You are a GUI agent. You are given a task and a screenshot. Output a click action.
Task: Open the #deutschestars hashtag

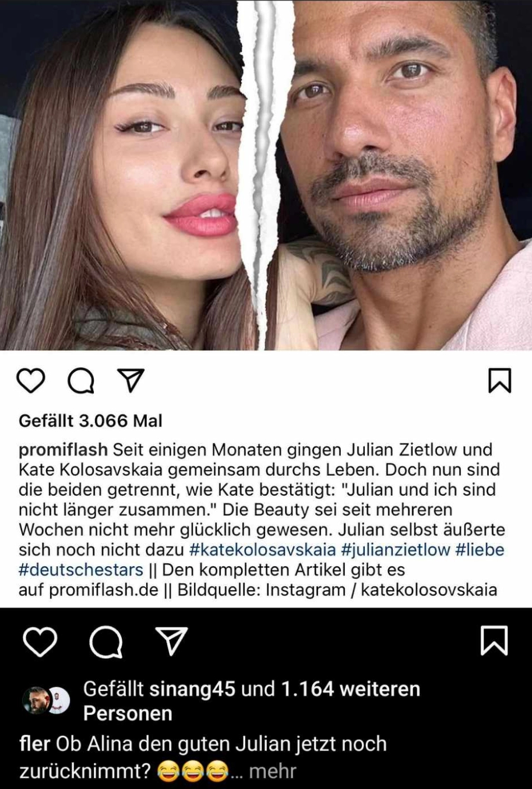pyautogui.click(x=81, y=569)
